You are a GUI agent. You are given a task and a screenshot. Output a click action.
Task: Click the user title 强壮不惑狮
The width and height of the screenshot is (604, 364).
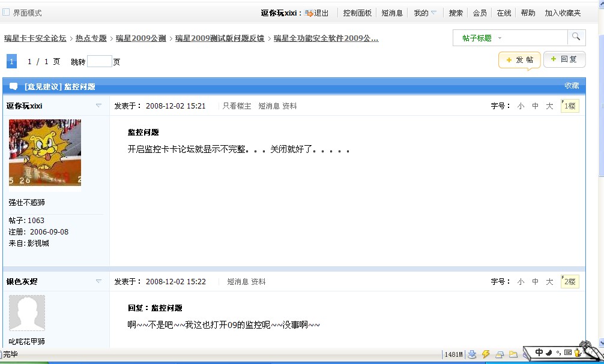pos(26,203)
